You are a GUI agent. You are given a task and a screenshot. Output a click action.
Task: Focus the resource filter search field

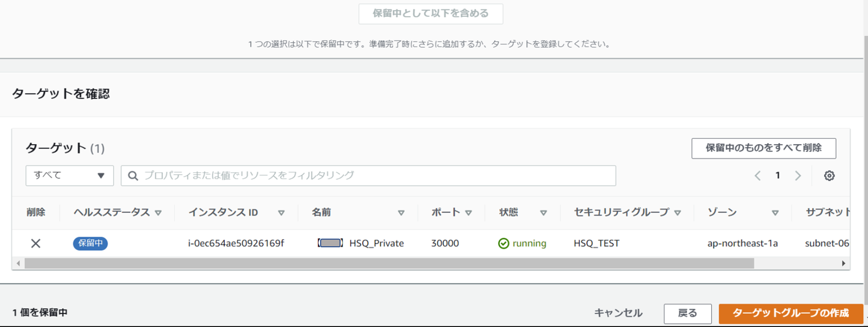point(368,176)
